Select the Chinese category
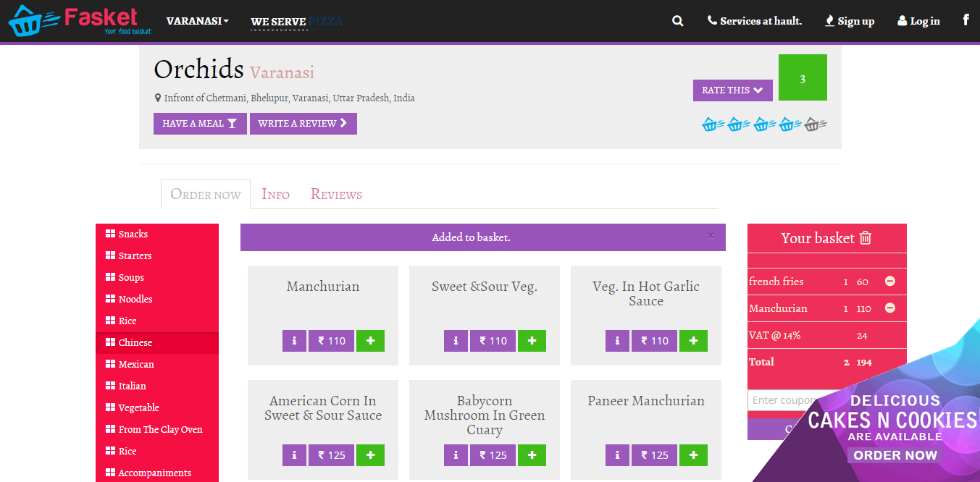The image size is (980, 482). click(157, 342)
